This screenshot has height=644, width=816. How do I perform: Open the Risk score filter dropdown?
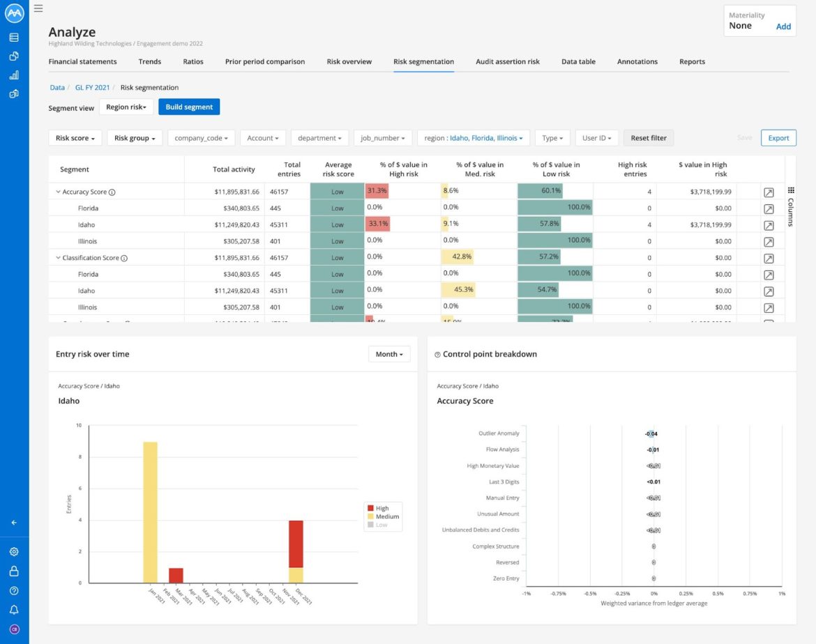click(x=75, y=138)
